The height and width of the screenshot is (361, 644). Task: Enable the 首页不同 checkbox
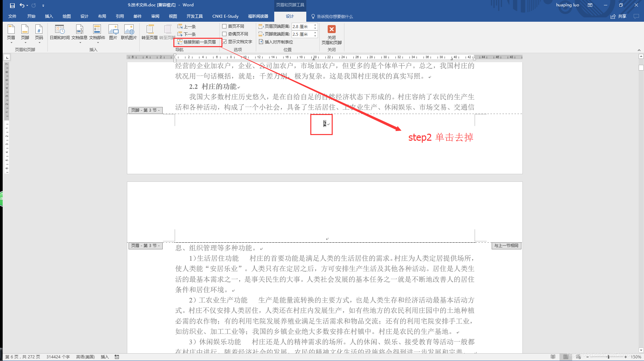click(224, 26)
